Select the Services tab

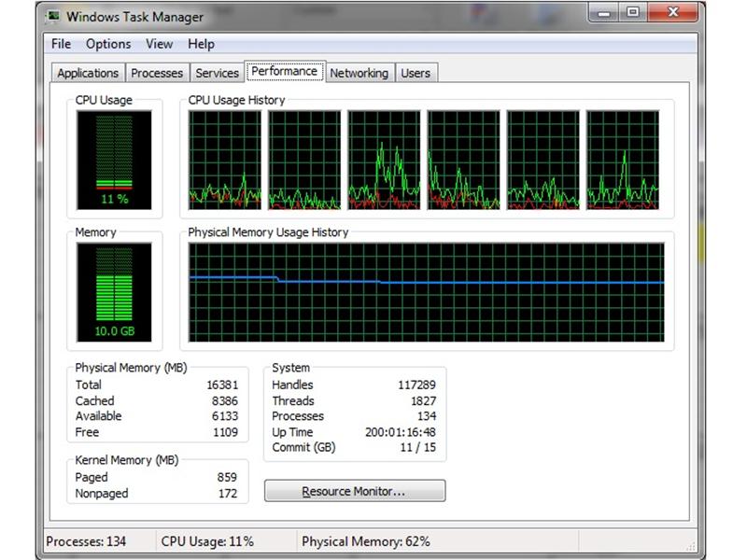coord(217,73)
